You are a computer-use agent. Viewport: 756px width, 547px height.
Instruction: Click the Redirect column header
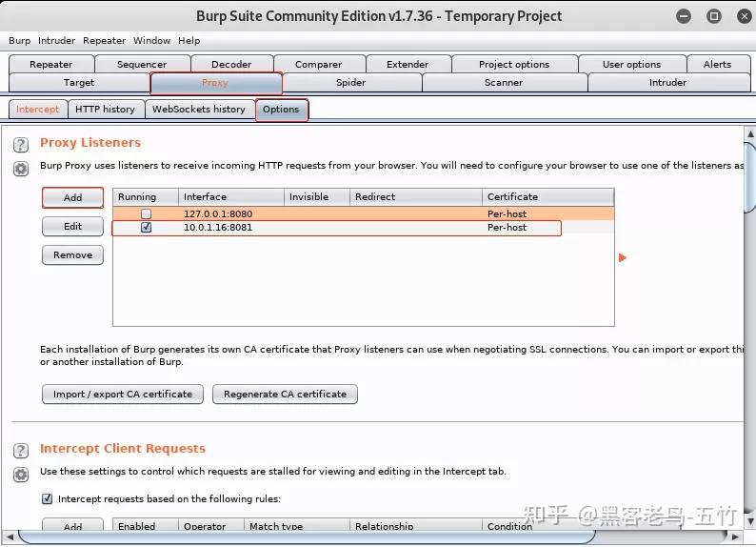(416, 197)
